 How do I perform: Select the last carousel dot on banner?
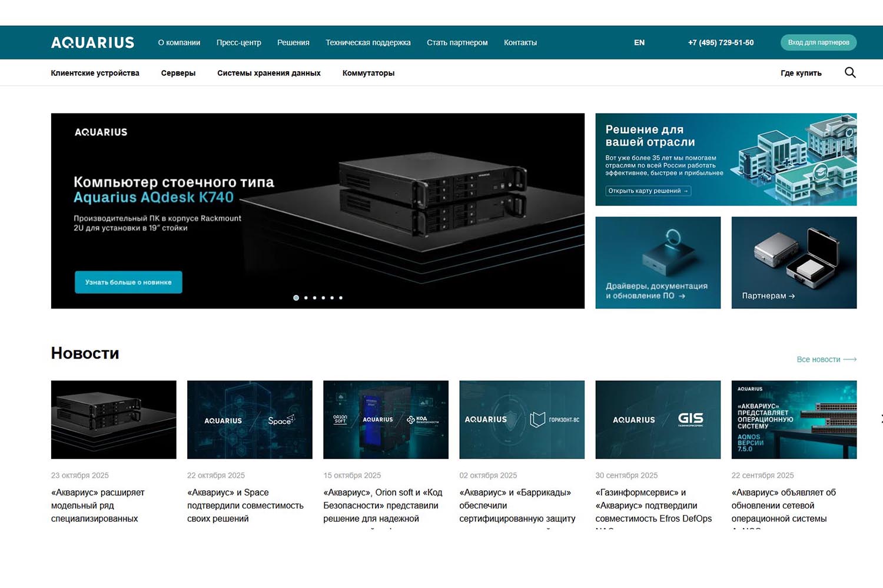pyautogui.click(x=341, y=298)
